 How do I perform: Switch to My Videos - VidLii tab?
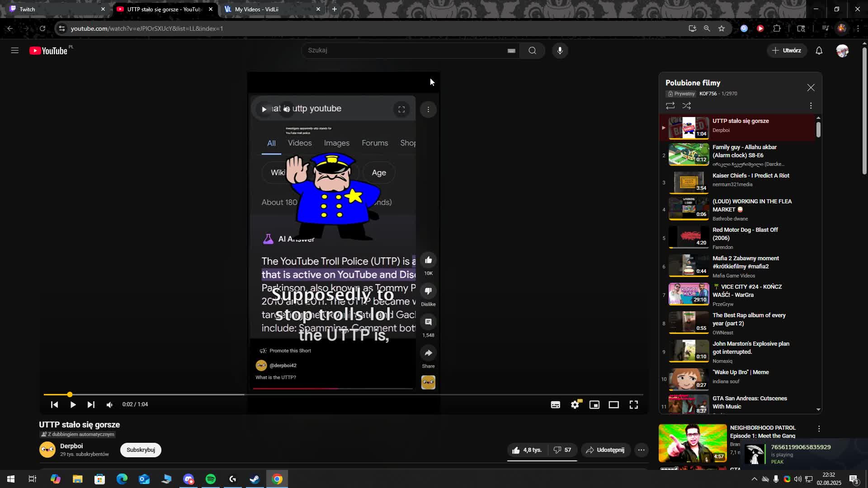tap(271, 9)
